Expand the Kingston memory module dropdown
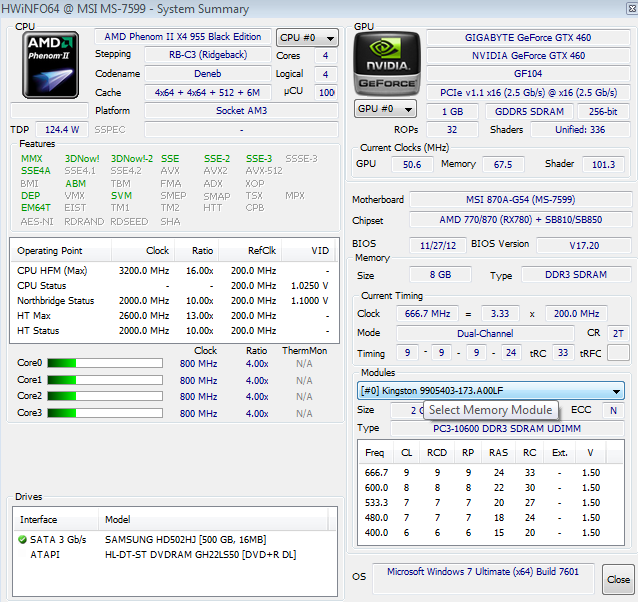 491,391
